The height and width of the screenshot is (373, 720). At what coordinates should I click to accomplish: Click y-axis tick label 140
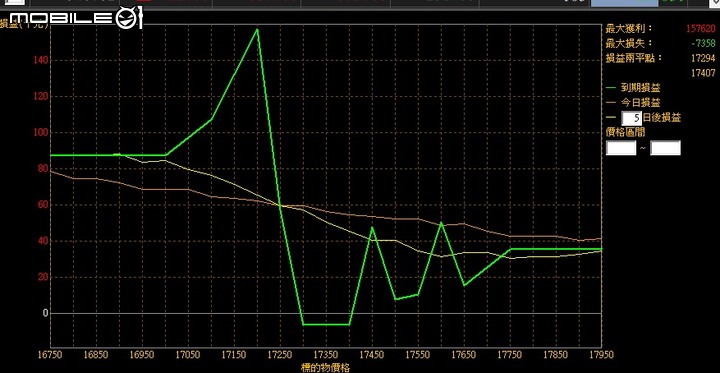[41, 60]
